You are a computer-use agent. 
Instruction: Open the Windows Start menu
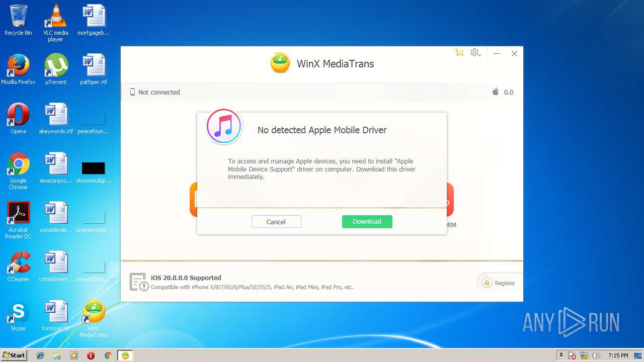click(x=14, y=355)
